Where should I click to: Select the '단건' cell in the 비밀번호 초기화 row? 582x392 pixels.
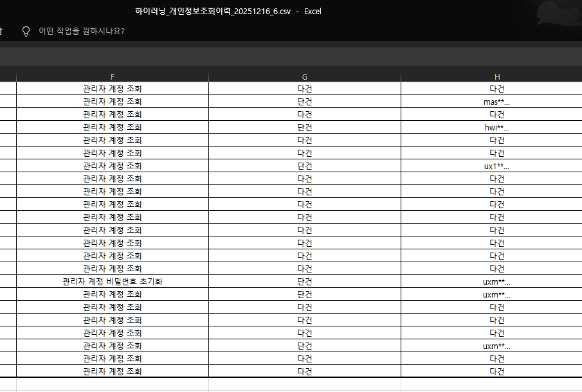coord(305,281)
